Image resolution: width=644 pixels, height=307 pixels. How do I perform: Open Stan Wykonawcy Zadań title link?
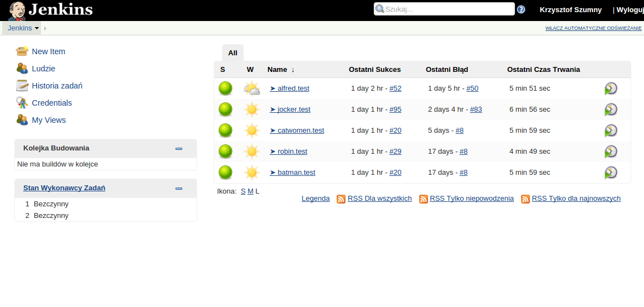(x=64, y=188)
